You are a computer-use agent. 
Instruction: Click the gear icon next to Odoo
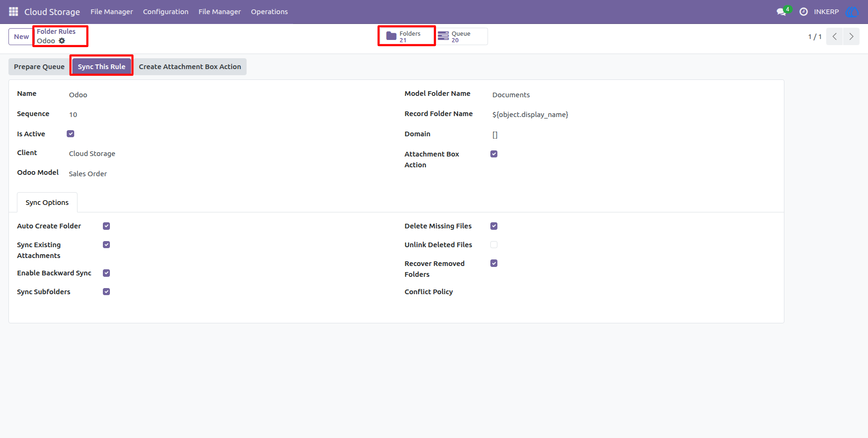point(62,41)
